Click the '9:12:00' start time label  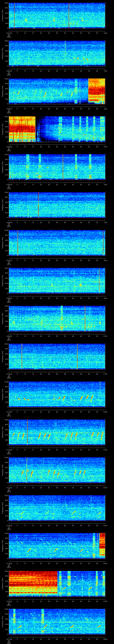tap(9, 450)
